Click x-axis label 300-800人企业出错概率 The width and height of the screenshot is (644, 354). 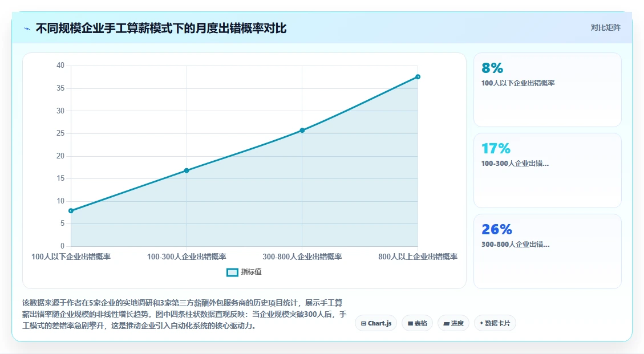point(302,257)
